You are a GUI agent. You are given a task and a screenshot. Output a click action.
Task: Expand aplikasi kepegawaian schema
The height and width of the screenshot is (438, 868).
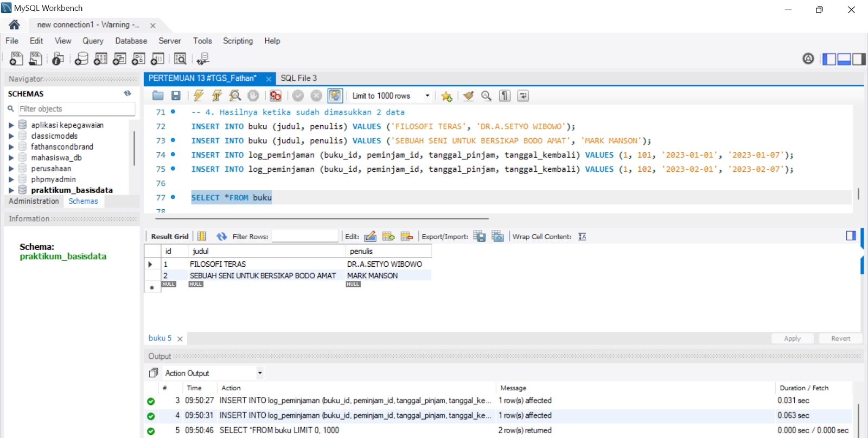[x=11, y=125]
